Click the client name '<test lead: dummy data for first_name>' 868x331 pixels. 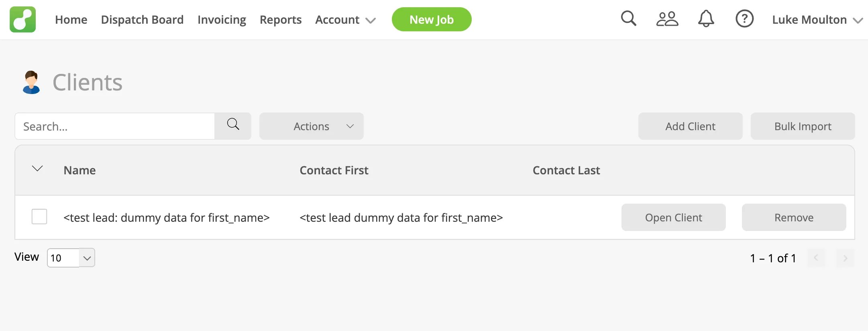click(x=167, y=217)
